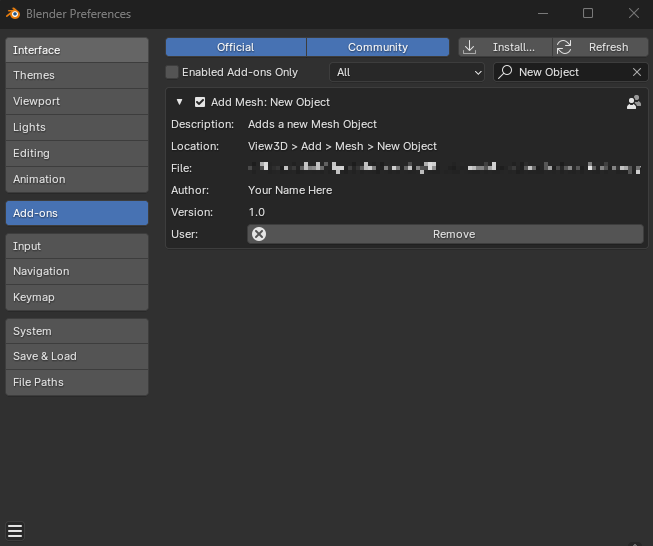Open the Keymap preferences section
The image size is (653, 546).
coord(77,297)
